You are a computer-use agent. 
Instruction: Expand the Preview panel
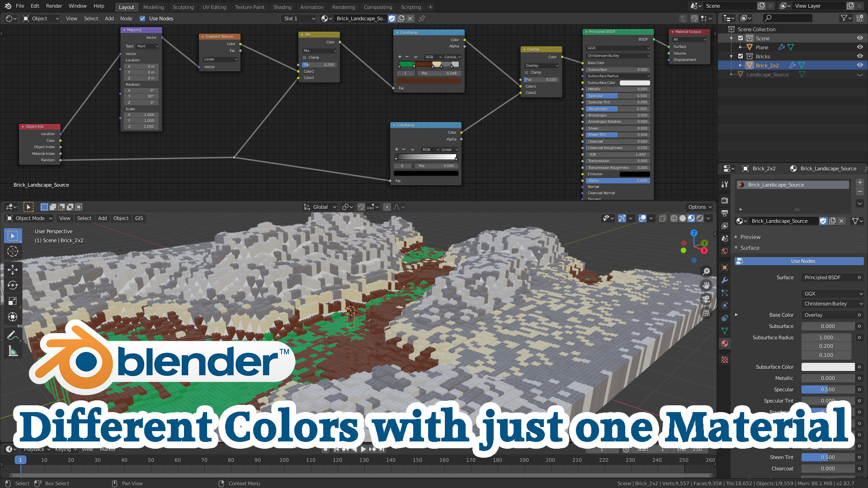tap(750, 237)
